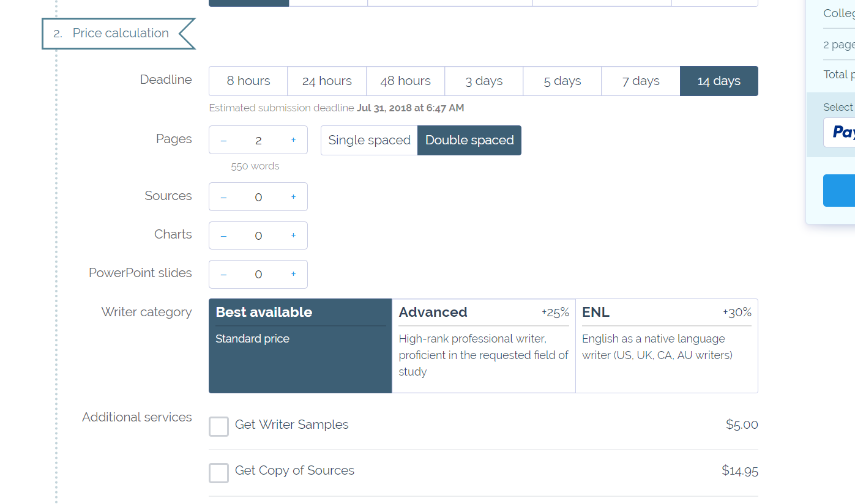Decrease the Pages count with minus

[x=223, y=140]
